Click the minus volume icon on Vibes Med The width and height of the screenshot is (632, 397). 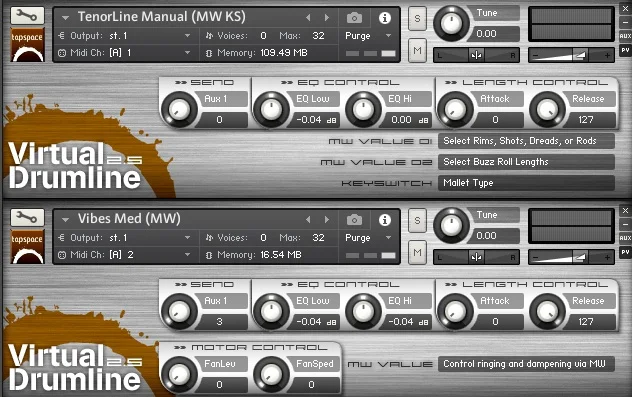click(x=536, y=258)
